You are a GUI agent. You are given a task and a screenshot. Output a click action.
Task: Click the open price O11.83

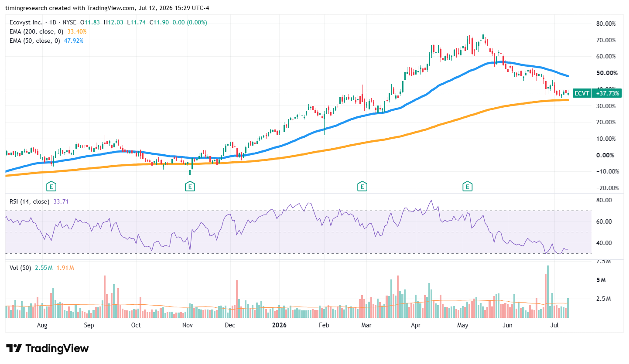90,22
